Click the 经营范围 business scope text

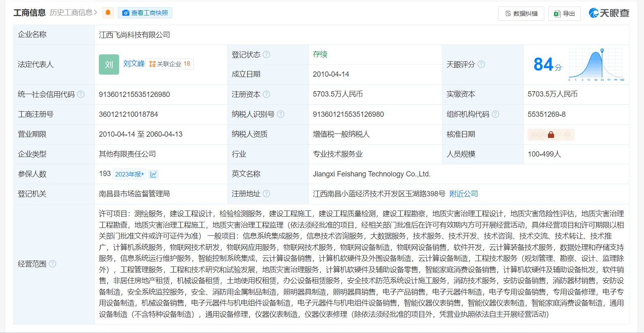point(361,264)
